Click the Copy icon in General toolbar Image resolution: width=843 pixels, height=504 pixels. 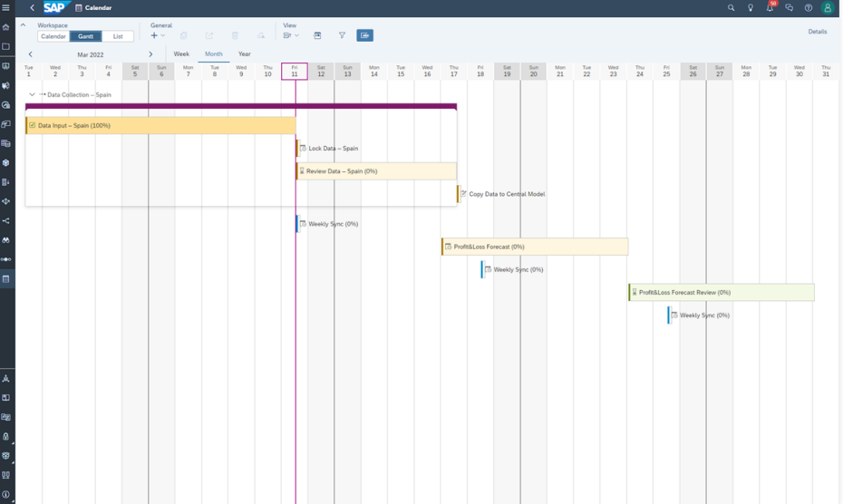tap(183, 35)
